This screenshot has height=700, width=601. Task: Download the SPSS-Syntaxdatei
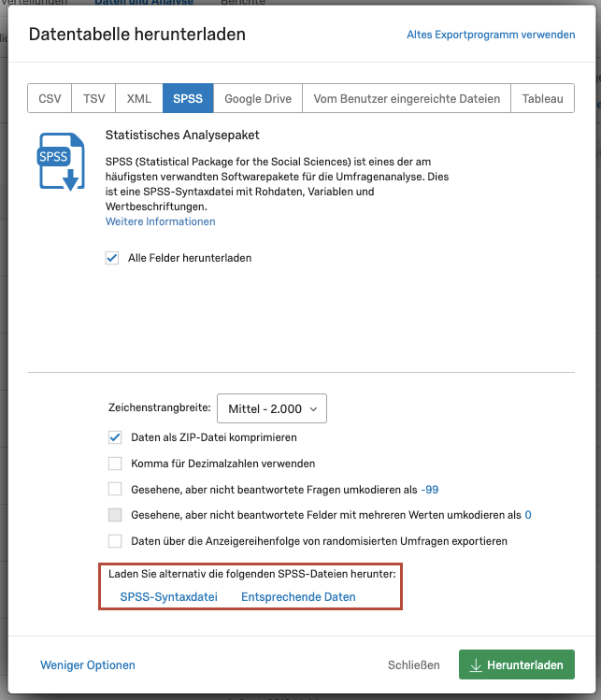click(x=169, y=597)
